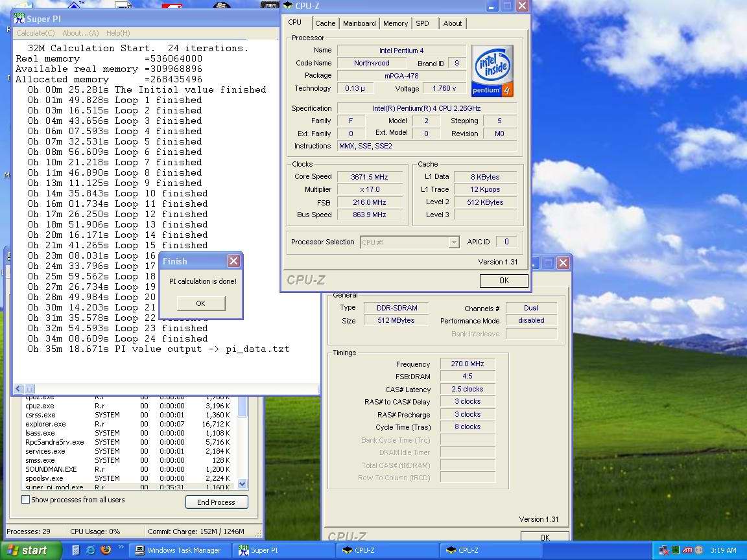Viewport: 747px width, 560px height.
Task: Click the memory Frequency 270.0 MHz field
Action: [x=468, y=364]
